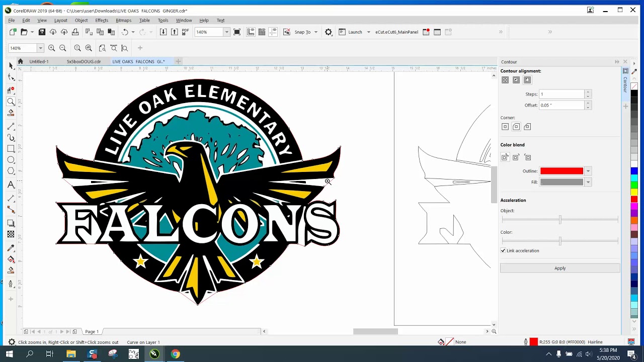Screen dimensions: 644x362
Task: Click the Print icon
Action: click(x=75, y=32)
